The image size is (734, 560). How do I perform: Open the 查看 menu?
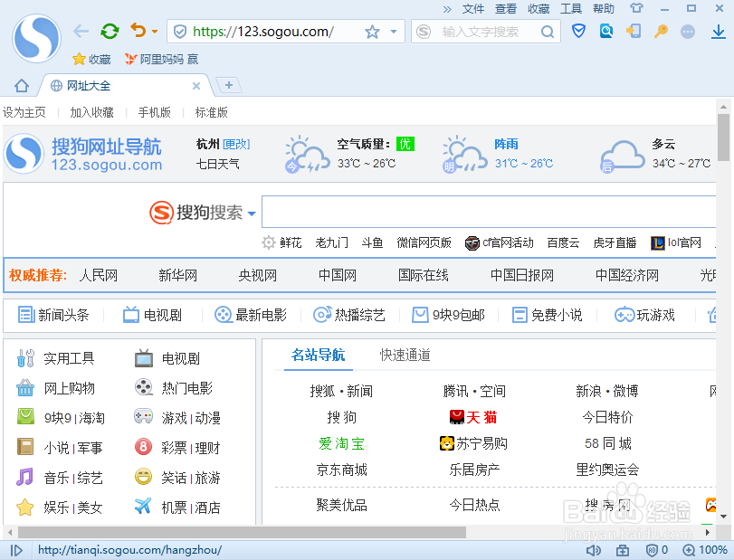point(506,9)
